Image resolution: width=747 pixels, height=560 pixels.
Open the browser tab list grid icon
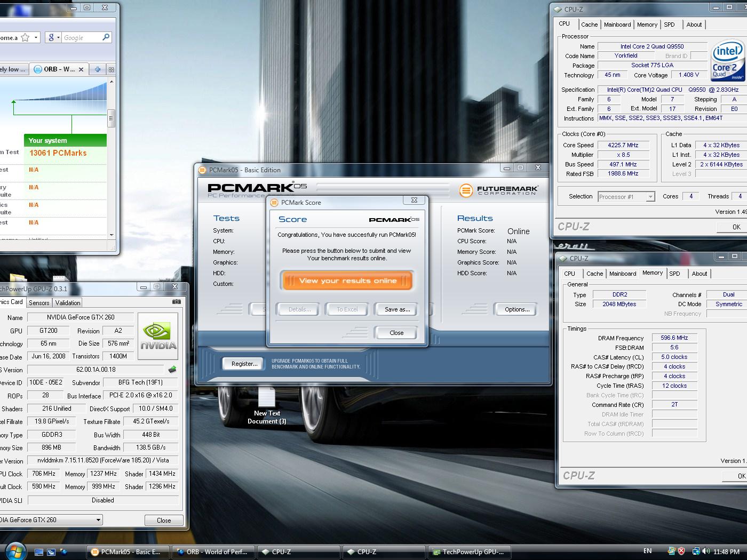pos(111,69)
